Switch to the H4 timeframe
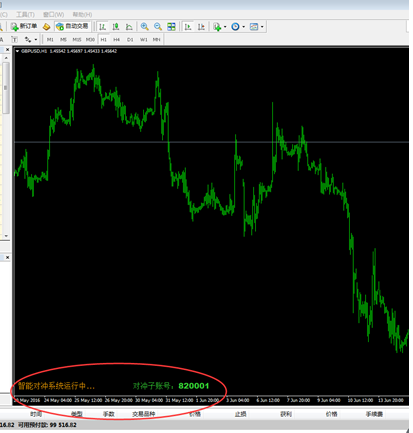 tap(116, 40)
